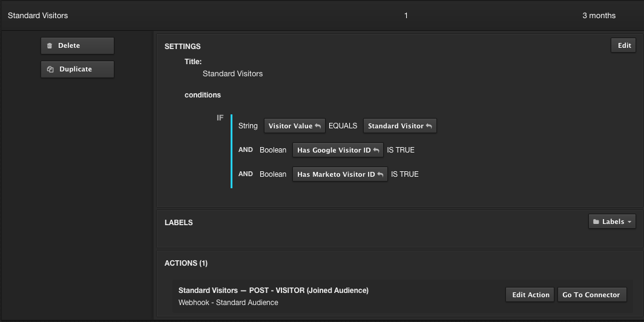Click the arrow icon on Visitor Value
The image size is (644, 322).
coord(318,126)
